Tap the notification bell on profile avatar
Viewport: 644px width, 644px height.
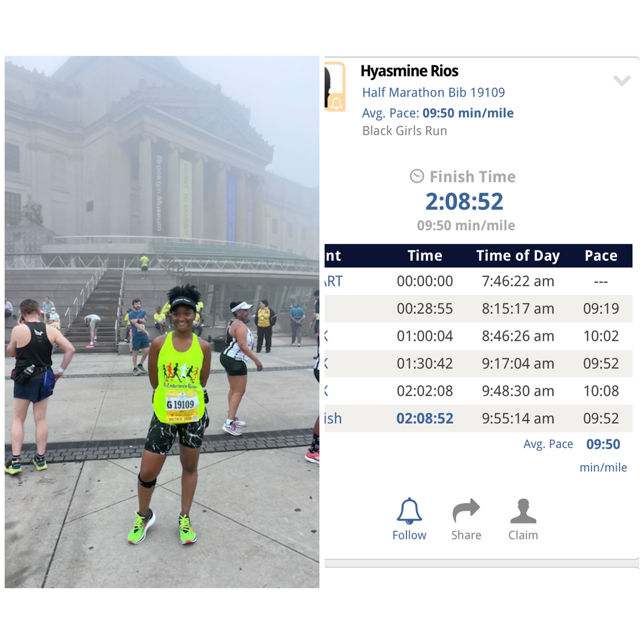(x=336, y=103)
